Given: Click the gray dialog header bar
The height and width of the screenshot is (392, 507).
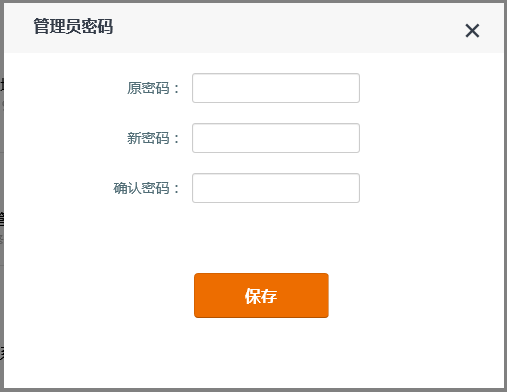Looking at the screenshot, I should (254, 28).
